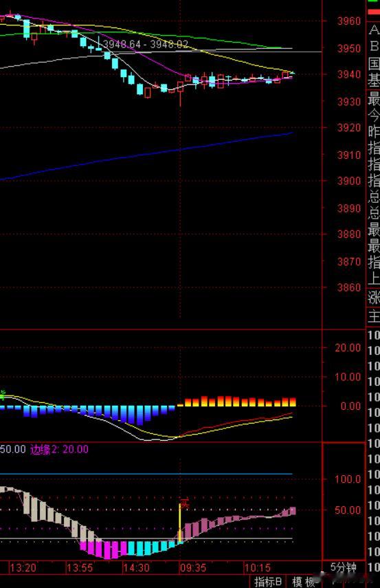The image size is (380, 588).
Task: Click the 3870 price axis label
Action: 348,261
